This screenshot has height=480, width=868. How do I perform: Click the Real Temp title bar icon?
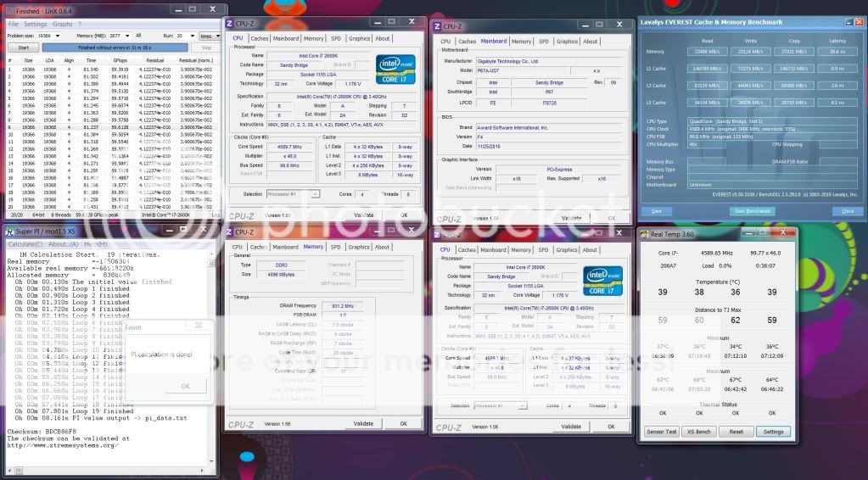(644, 234)
